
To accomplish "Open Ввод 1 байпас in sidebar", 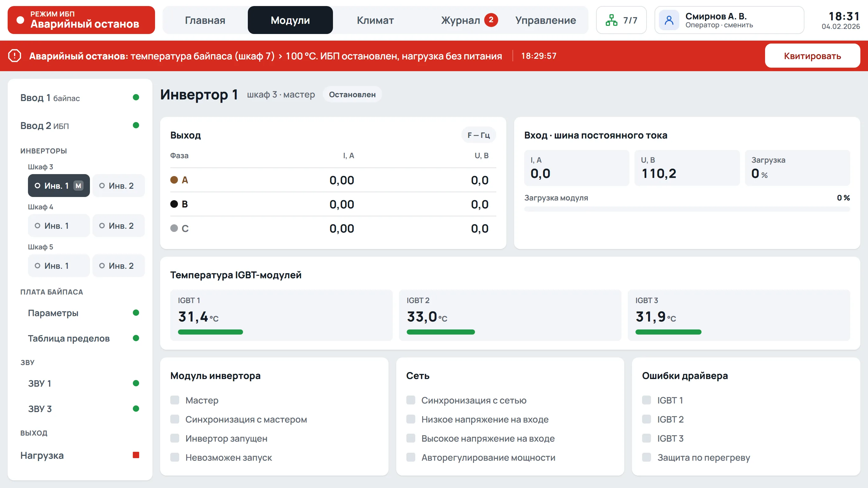I will 80,98.
